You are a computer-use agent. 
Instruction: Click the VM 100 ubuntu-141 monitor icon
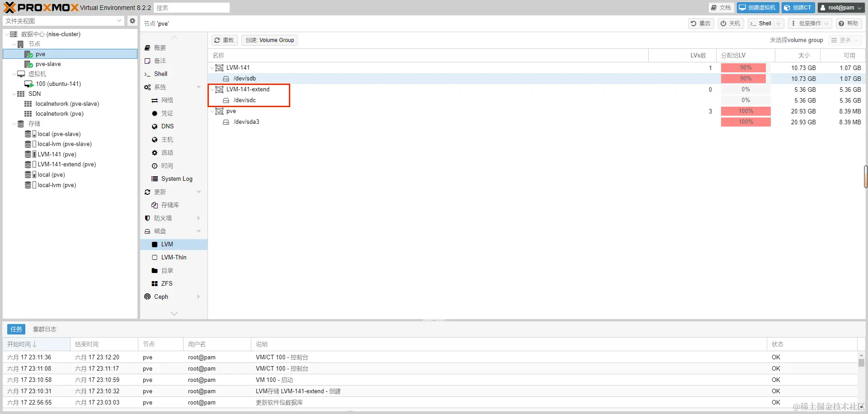click(x=29, y=84)
